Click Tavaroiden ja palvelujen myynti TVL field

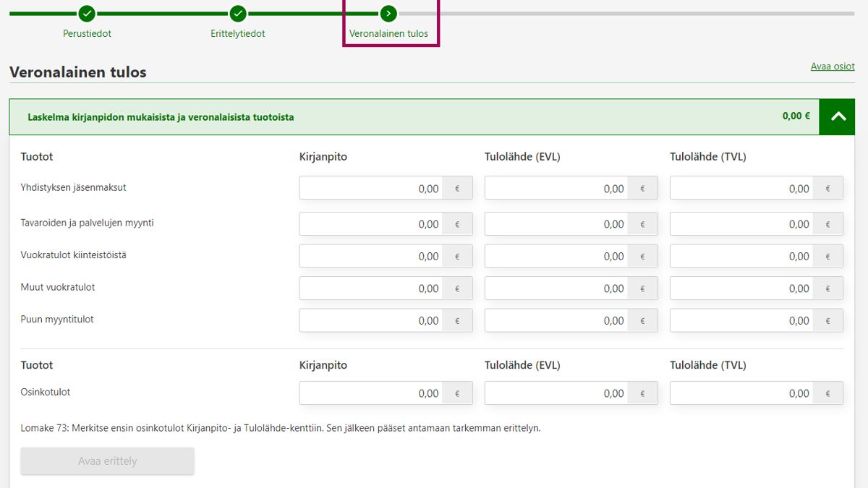click(x=741, y=224)
